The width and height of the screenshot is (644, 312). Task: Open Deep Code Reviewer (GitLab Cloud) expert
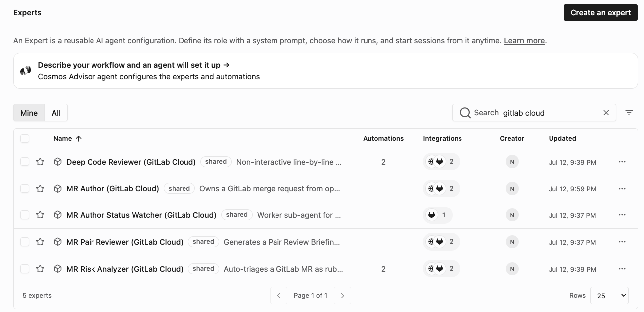pyautogui.click(x=131, y=162)
